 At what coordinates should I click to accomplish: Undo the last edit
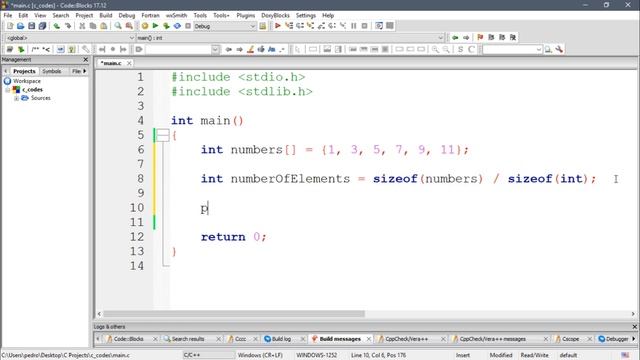(56, 26)
